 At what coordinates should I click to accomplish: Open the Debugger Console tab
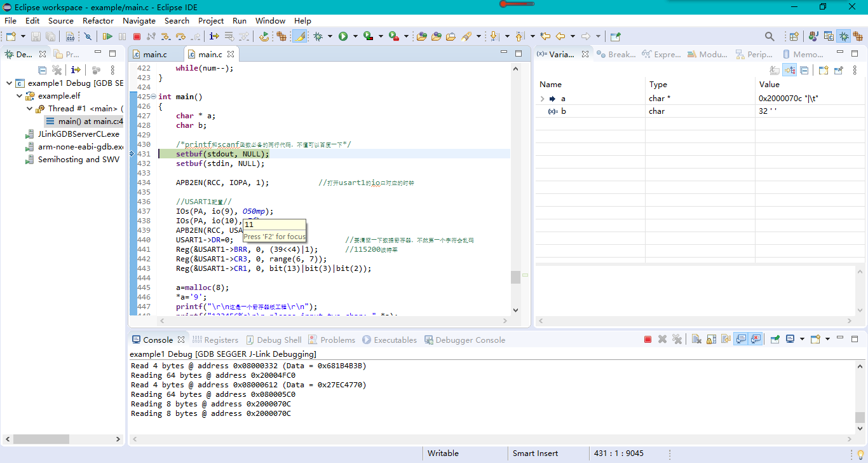tap(465, 340)
